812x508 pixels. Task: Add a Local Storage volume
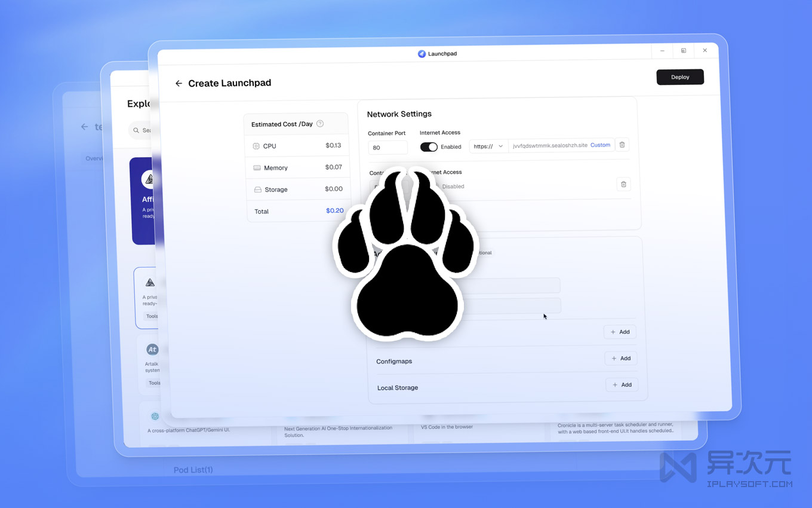[622, 385]
